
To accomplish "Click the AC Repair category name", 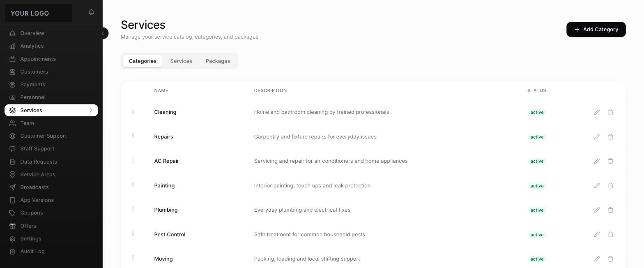I will (166, 161).
